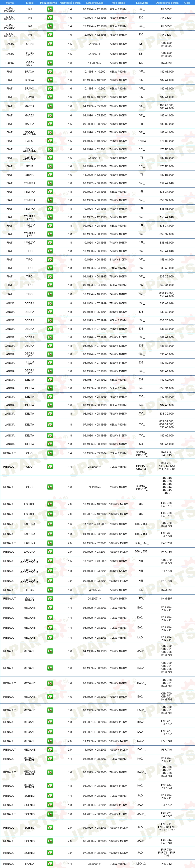Select the production years cell 05.1987 -> 08.1992
The height and width of the screenshot is (868, 195).
pyautogui.click(x=95, y=380)
